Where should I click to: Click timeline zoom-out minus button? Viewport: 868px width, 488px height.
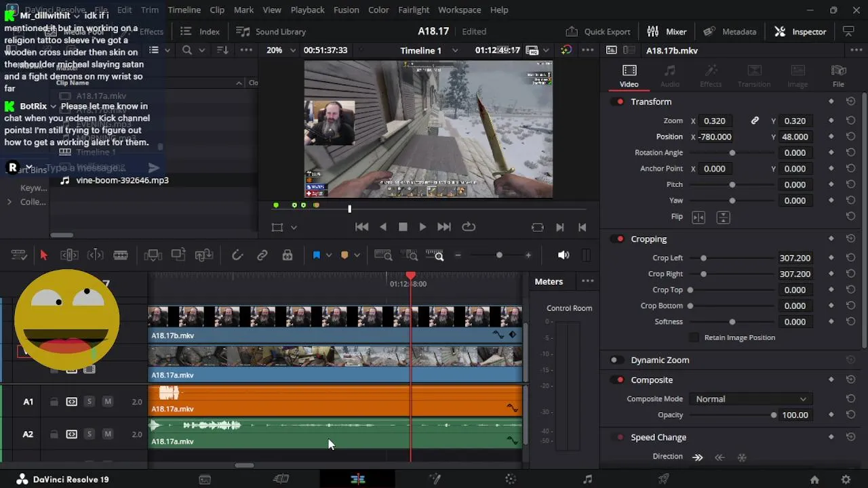click(458, 256)
